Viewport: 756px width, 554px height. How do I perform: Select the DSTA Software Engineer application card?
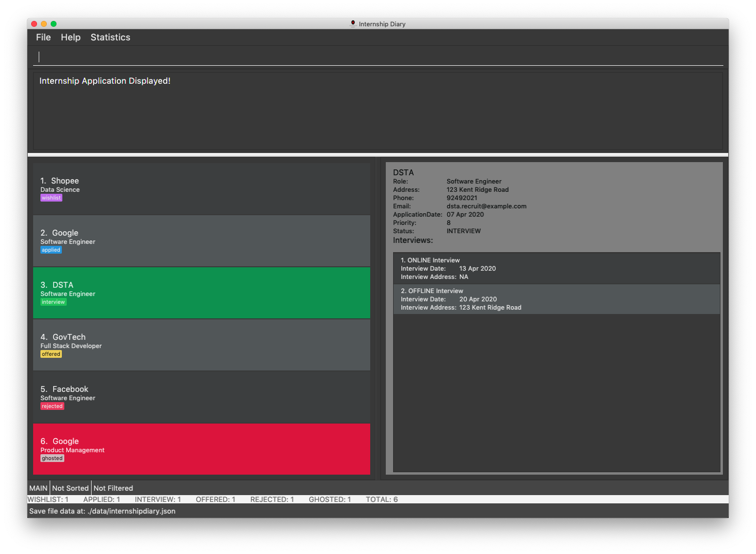click(x=202, y=293)
